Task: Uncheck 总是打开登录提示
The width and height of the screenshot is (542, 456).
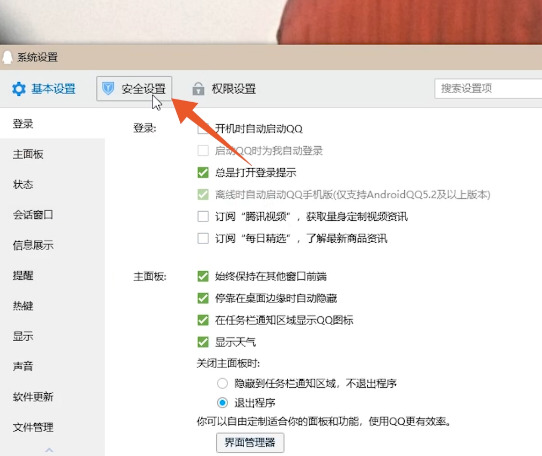Action: pyautogui.click(x=203, y=172)
